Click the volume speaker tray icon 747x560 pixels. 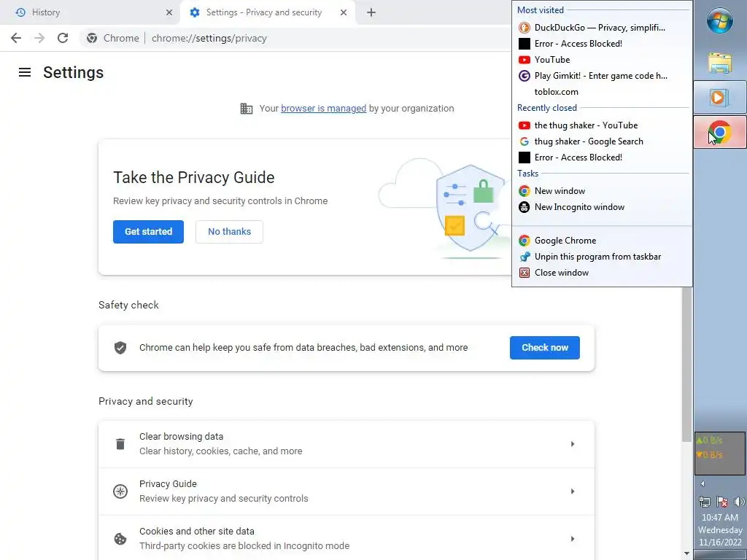pyautogui.click(x=739, y=502)
